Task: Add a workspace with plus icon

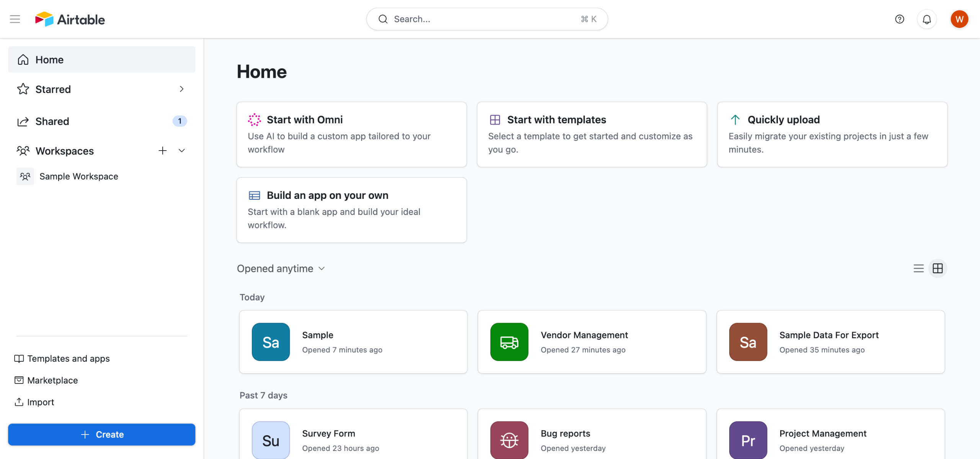Action: (162, 151)
